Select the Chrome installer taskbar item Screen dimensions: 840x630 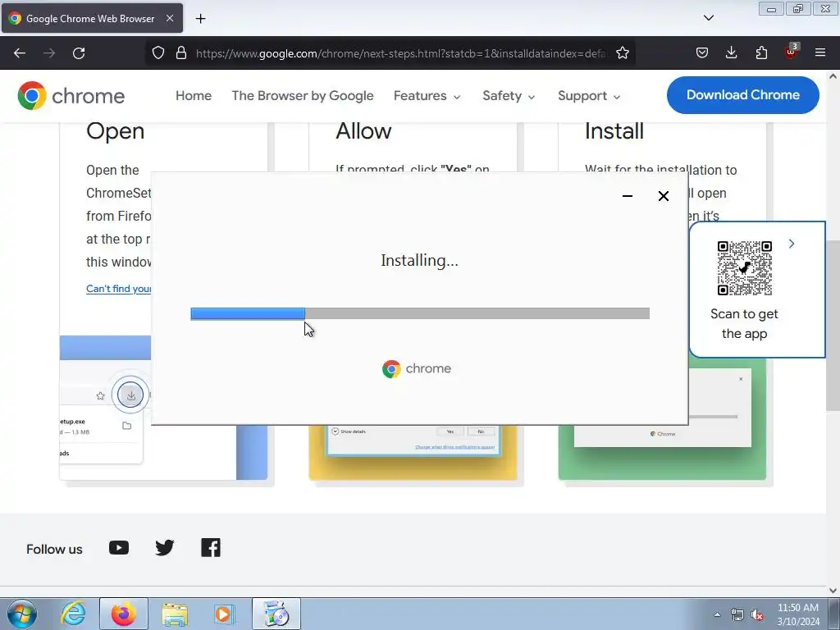tap(276, 614)
